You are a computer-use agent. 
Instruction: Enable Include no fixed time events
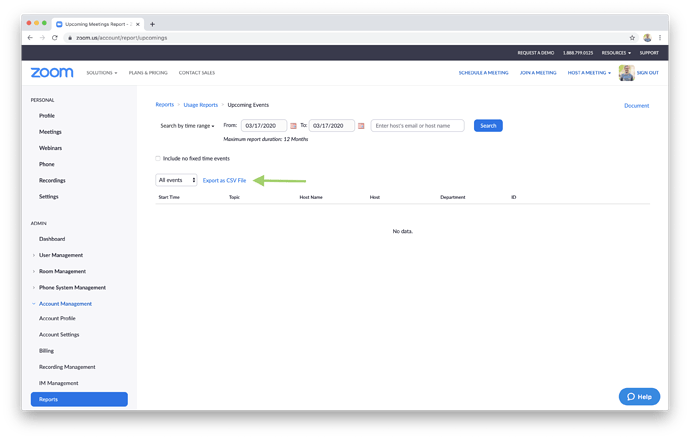pos(158,158)
